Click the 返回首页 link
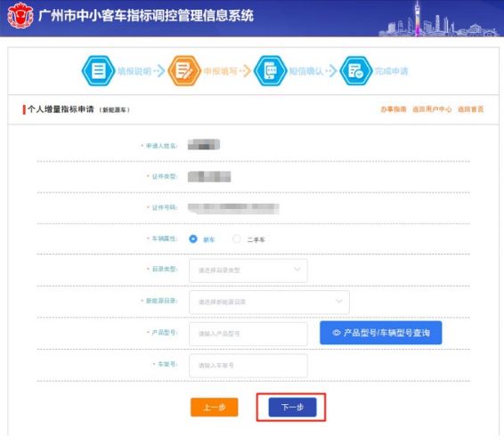 click(x=470, y=109)
